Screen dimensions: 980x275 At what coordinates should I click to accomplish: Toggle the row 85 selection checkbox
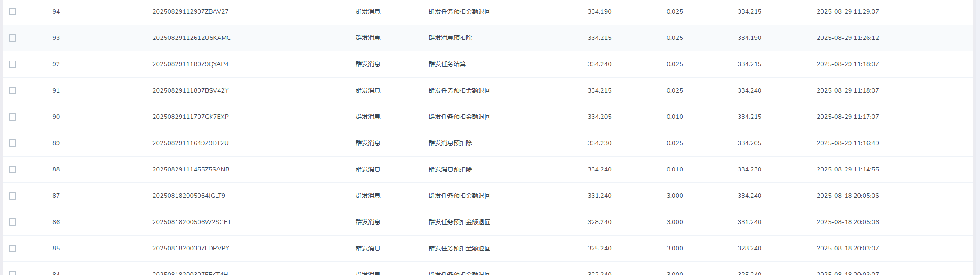[13, 249]
